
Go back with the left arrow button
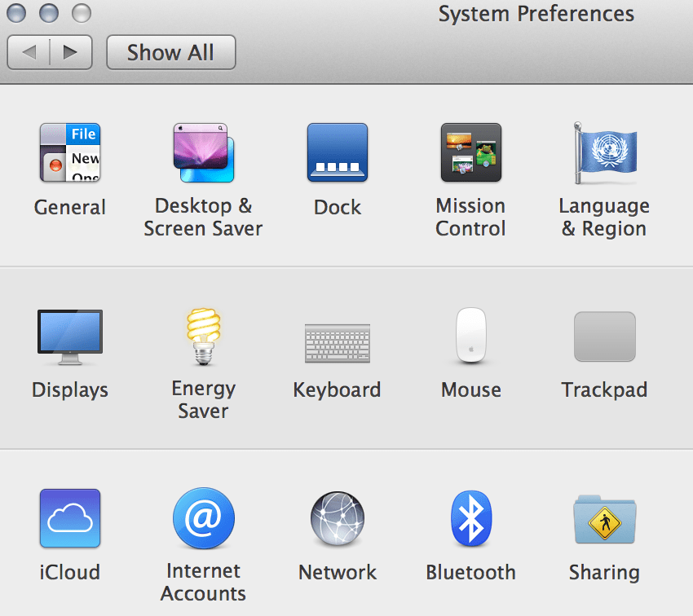click(x=29, y=52)
